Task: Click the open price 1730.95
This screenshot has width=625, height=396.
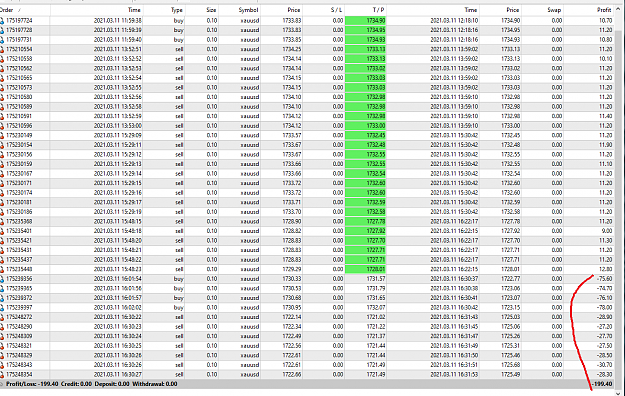Action: 292,307
